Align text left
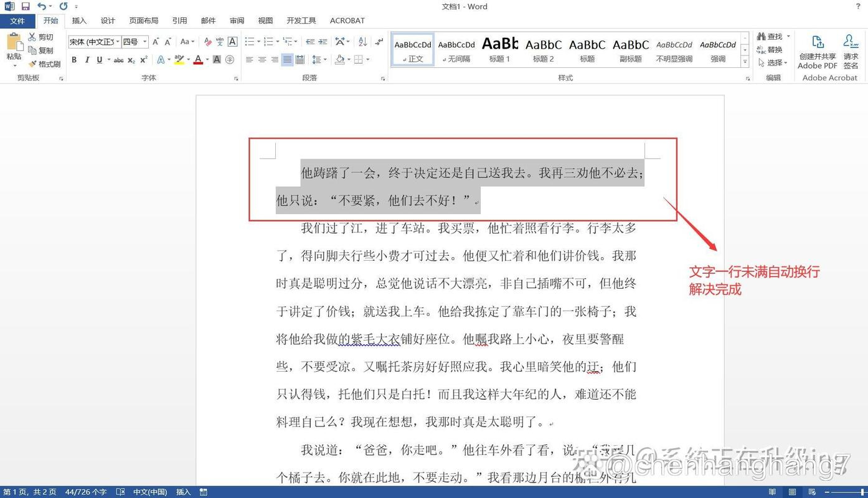 pos(250,60)
